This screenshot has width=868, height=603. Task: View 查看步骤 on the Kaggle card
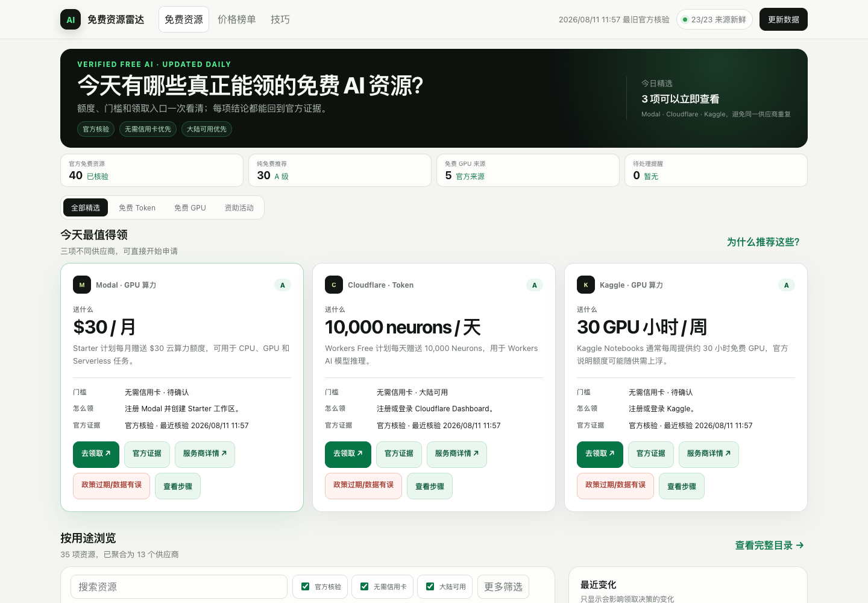pos(682,486)
